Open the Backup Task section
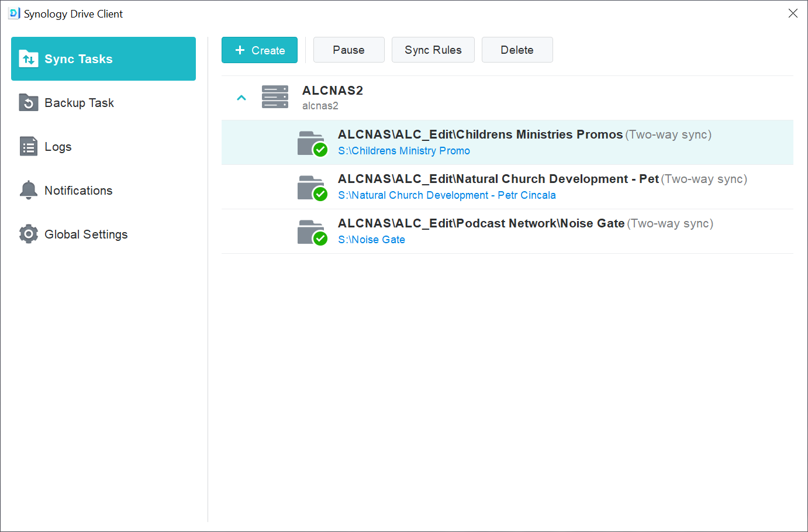The width and height of the screenshot is (808, 532). pos(103,103)
